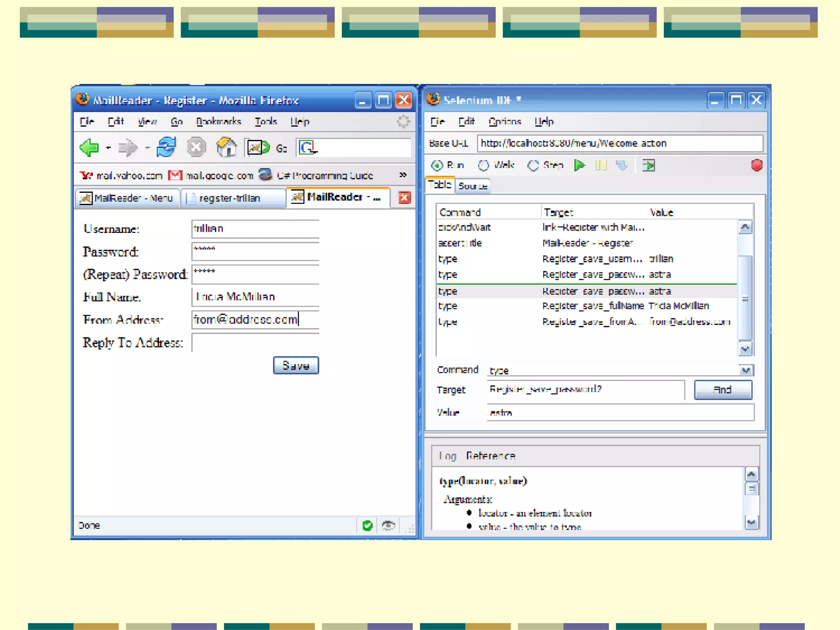Select the Run speed radio button
This screenshot has width=840, height=630.
pos(437,165)
